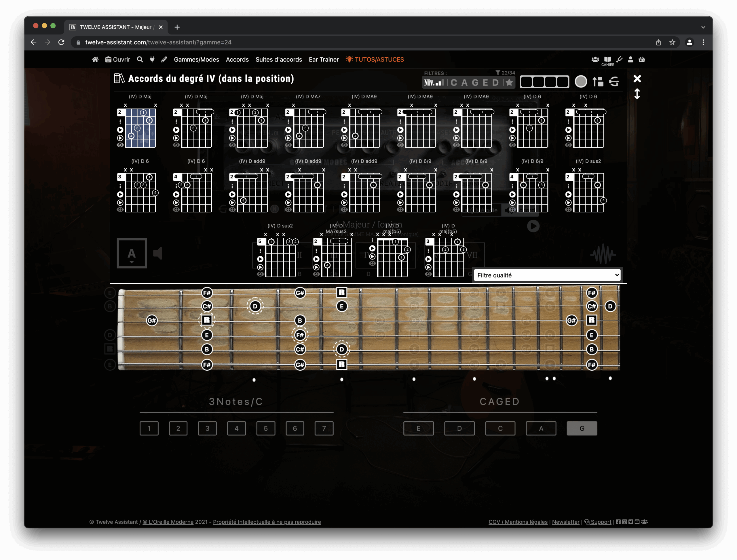Select CAGED position G button
The height and width of the screenshot is (560, 737).
click(582, 428)
